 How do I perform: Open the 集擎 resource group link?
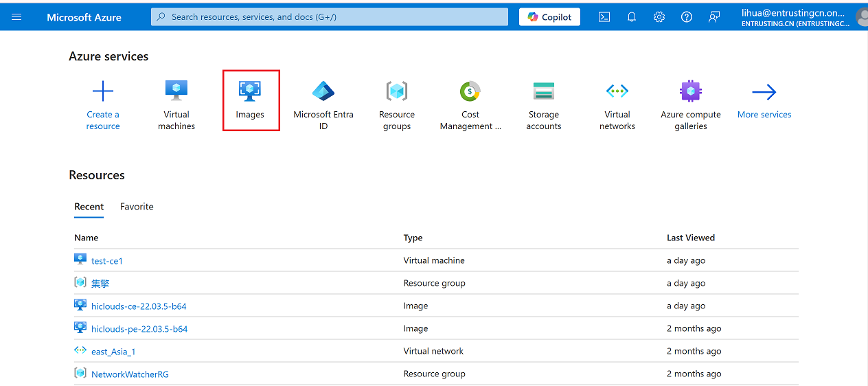[x=100, y=283]
